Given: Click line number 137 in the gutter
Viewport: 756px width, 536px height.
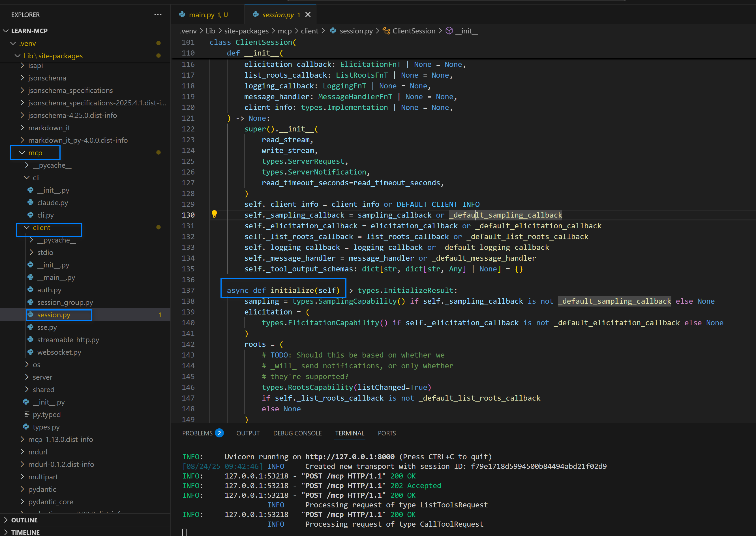Looking at the screenshot, I should click(188, 290).
